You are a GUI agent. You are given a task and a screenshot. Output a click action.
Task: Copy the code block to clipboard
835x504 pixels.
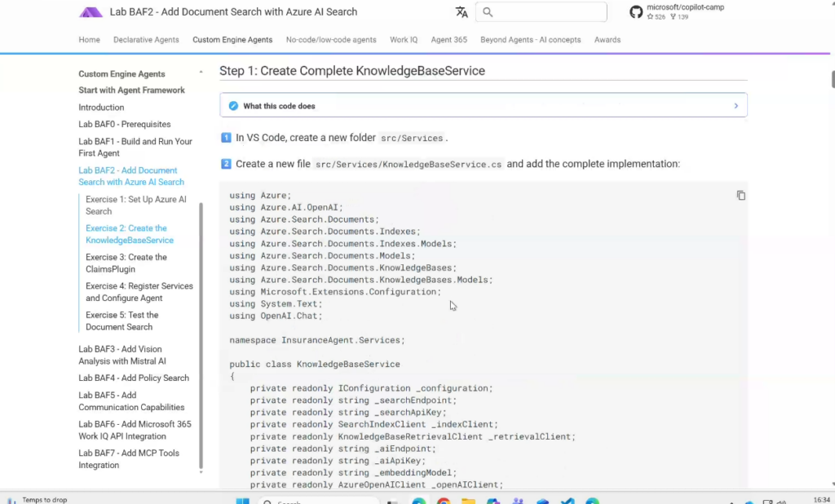tap(740, 196)
